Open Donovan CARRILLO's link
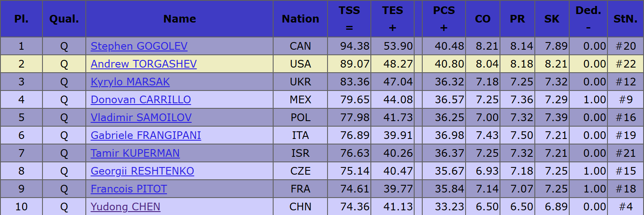This screenshot has height=215, width=644. click(x=141, y=99)
